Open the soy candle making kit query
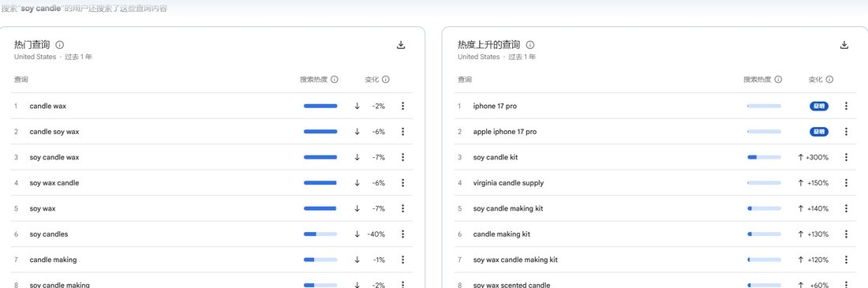The image size is (868, 288). click(x=508, y=209)
